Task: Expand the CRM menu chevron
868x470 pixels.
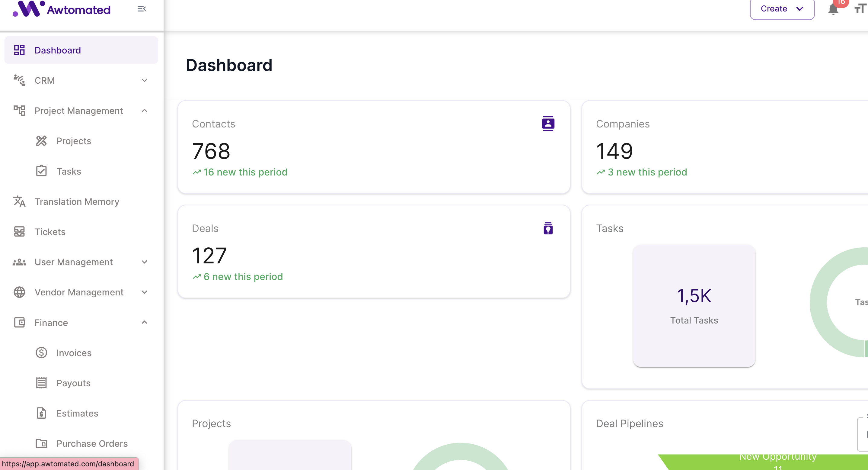Action: pyautogui.click(x=145, y=80)
